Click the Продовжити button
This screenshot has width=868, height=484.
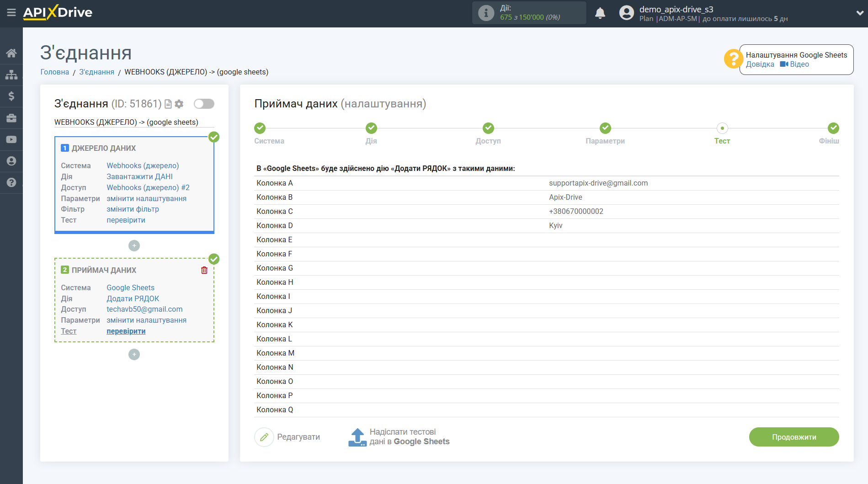(794, 437)
